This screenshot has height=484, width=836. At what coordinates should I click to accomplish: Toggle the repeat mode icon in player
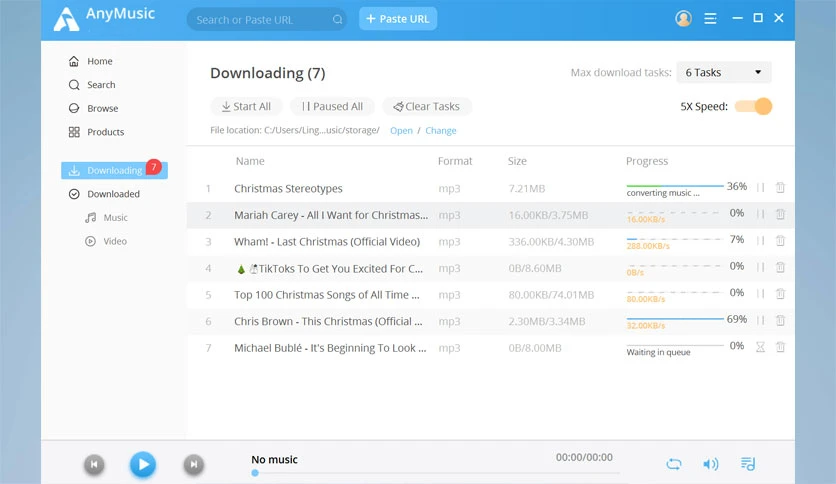tap(674, 464)
